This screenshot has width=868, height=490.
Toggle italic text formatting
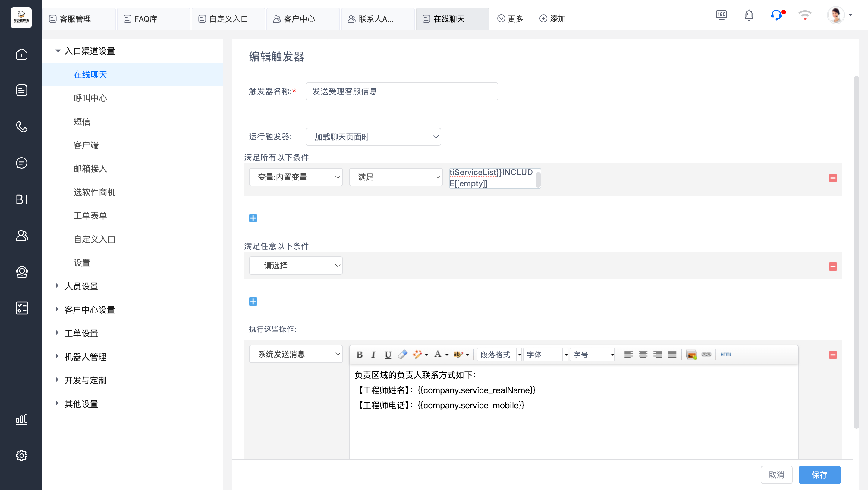373,355
